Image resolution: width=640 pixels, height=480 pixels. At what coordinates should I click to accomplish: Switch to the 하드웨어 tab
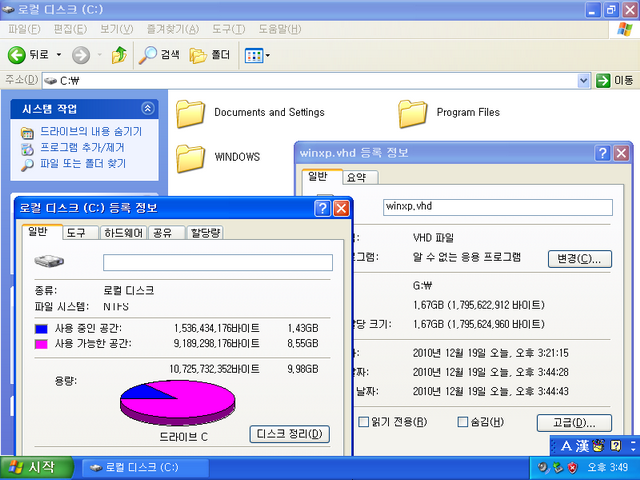(x=123, y=233)
